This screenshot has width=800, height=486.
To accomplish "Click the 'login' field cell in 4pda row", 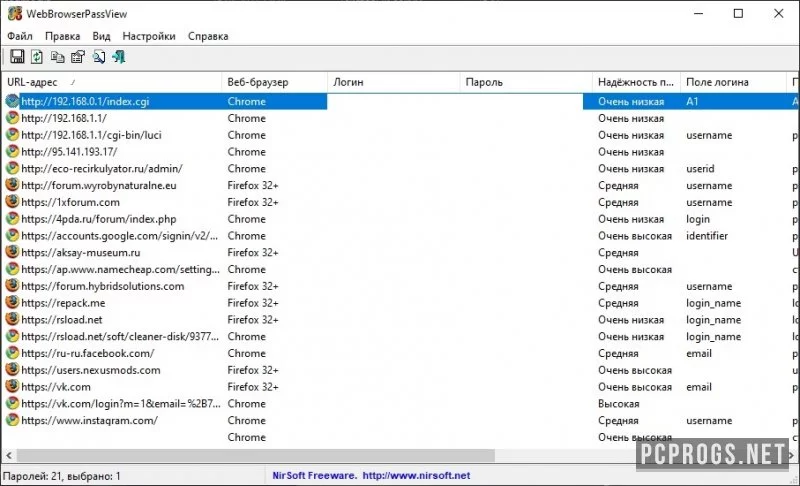I will (697, 219).
